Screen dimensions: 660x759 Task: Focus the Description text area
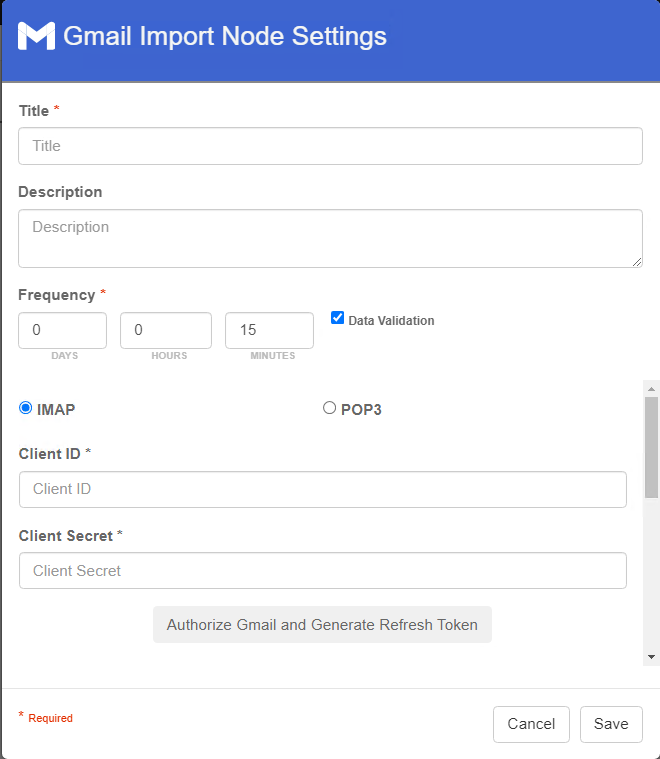click(330, 239)
